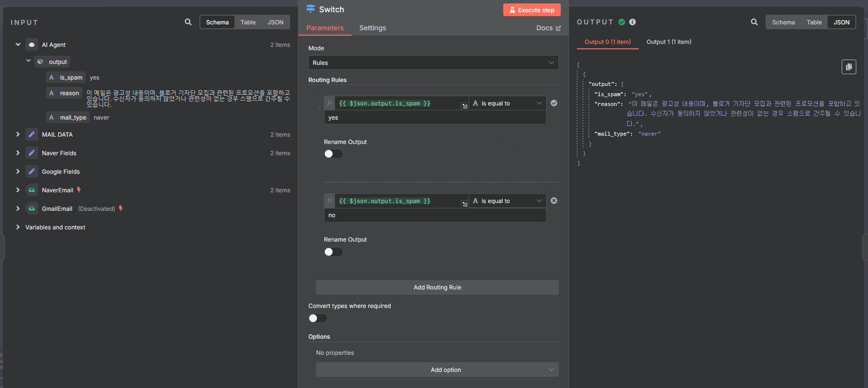Viewport: 868px width, 388px height.
Task: Open search in the INPUT panel
Action: (188, 22)
